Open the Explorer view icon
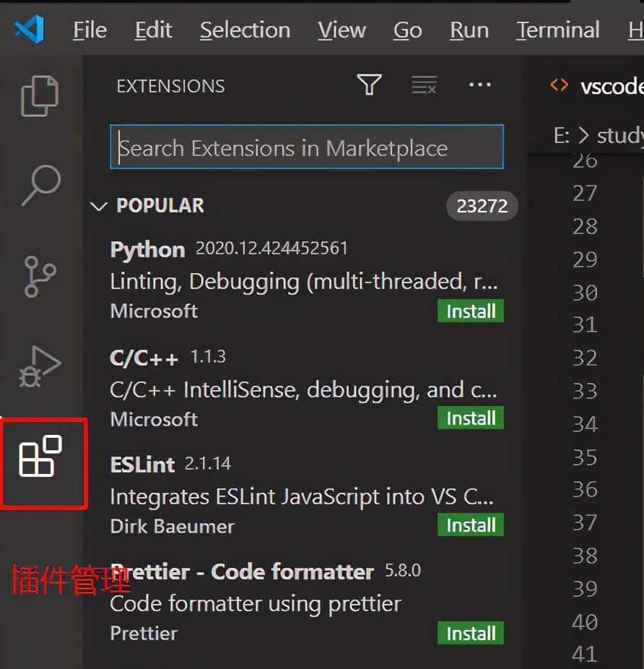This screenshot has height=669, width=644. (40, 94)
